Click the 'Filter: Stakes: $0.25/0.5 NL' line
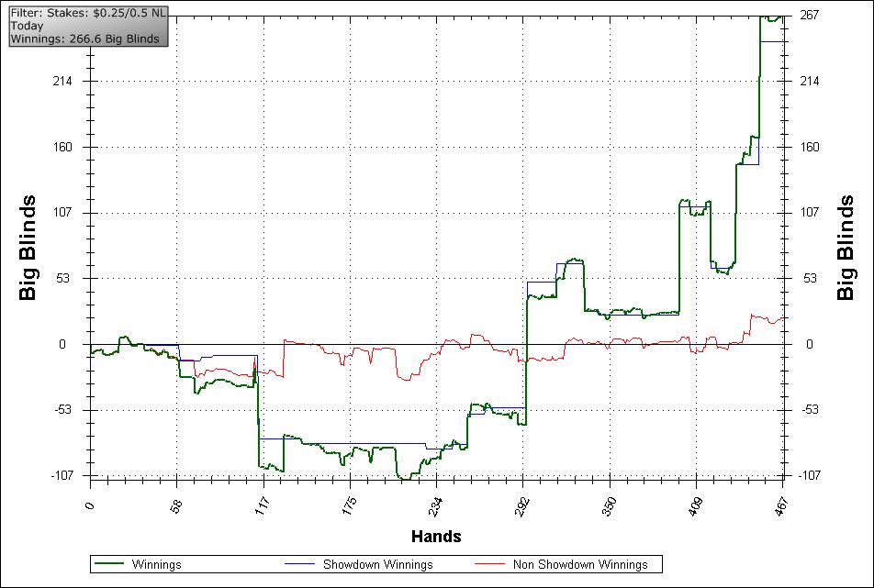Image resolution: width=874 pixels, height=588 pixels. 88,13
